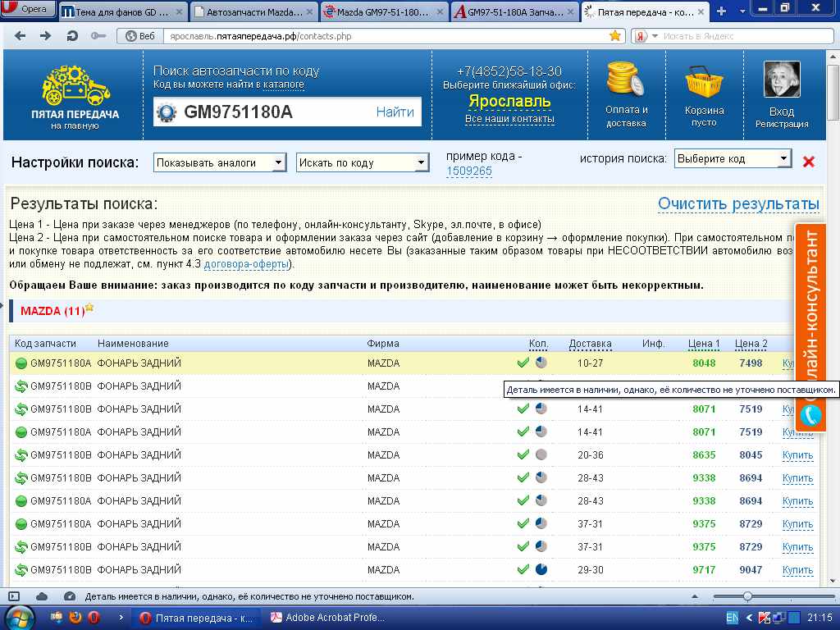Viewport: 840px width, 630px height.
Task: Click "Купить" on the GM9751180A 28-43 row
Action: tap(797, 501)
